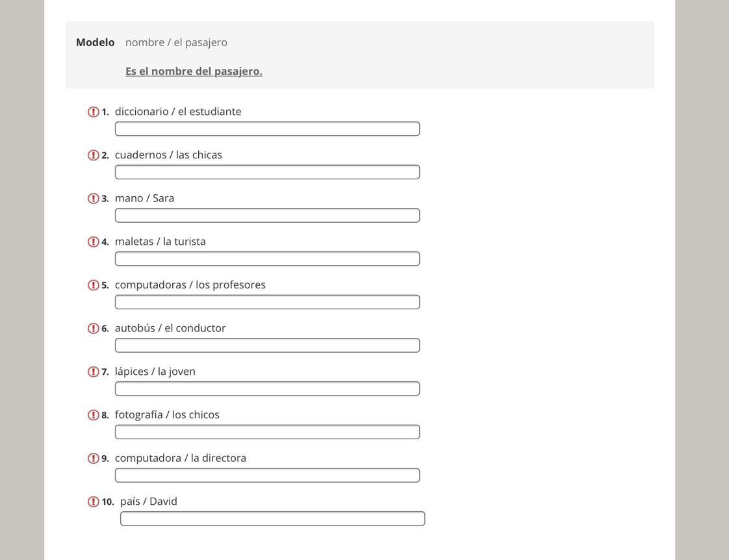Image resolution: width=729 pixels, height=560 pixels.
Task: Click the fotografía / los chicos input box
Action: tap(267, 432)
